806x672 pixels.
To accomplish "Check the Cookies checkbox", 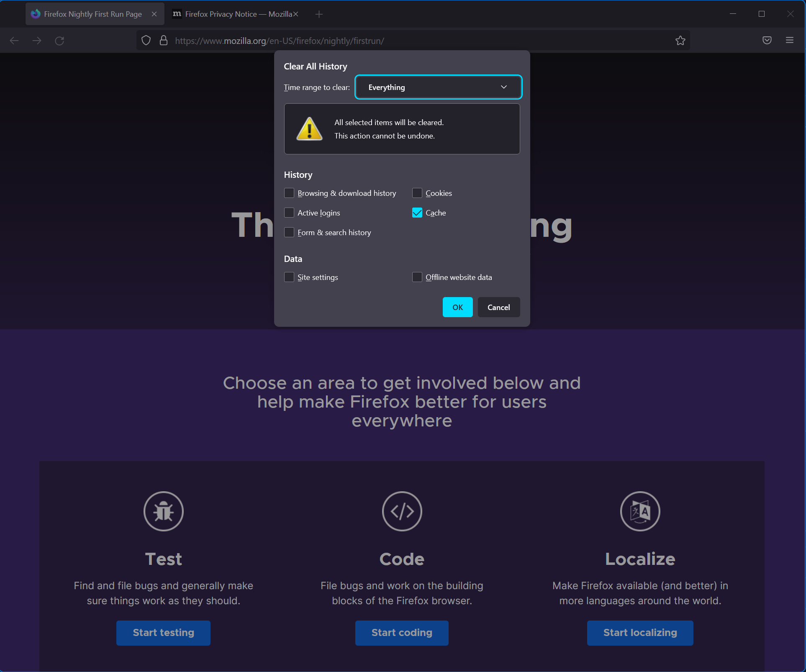I will (x=417, y=193).
